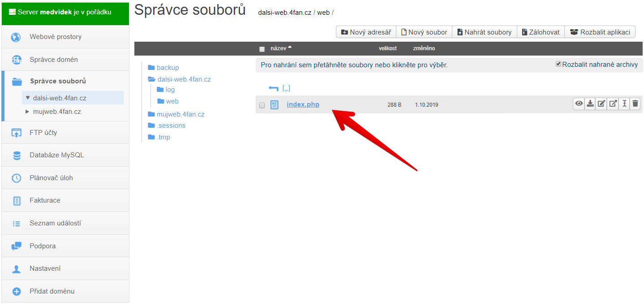Screen dimensions: 644x307
Task: Click the Nastavení person icon
Action: tap(17, 269)
